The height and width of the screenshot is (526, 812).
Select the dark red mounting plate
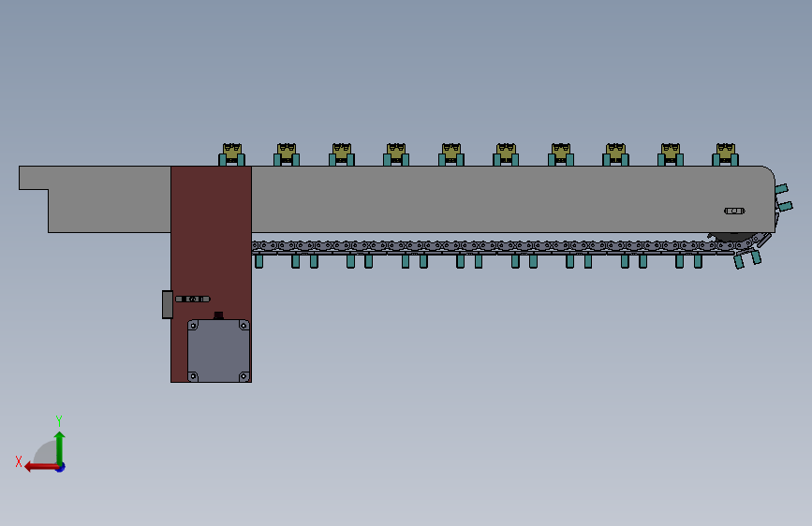coord(212,274)
